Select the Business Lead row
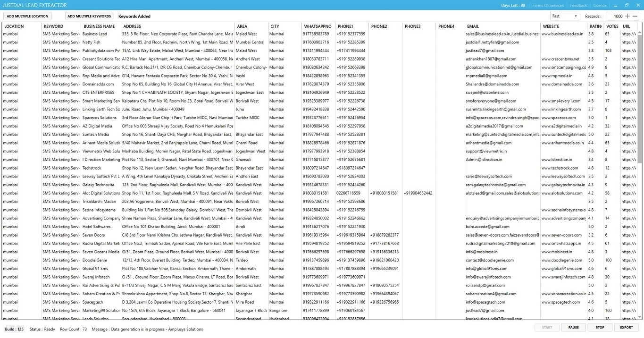The width and height of the screenshot is (644, 338). [94, 34]
